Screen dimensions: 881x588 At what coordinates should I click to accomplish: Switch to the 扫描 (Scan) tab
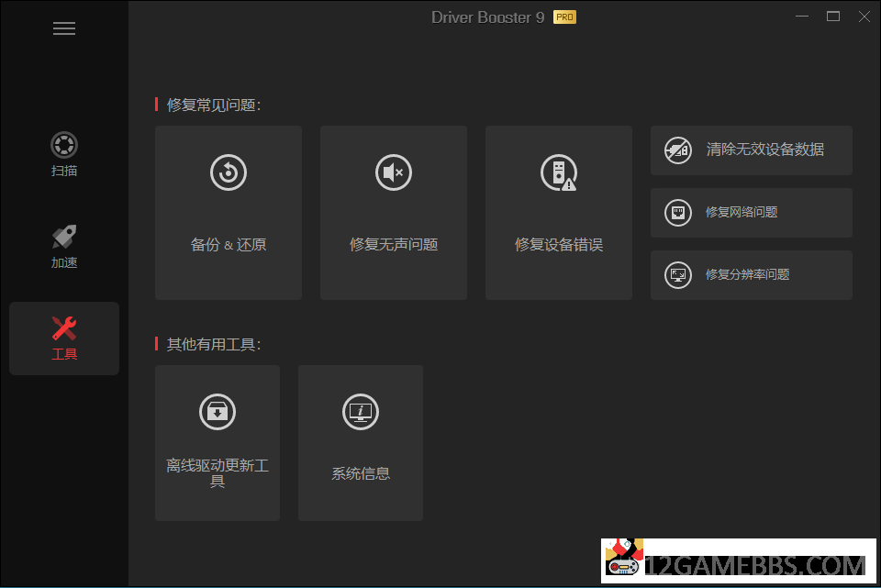(64, 145)
